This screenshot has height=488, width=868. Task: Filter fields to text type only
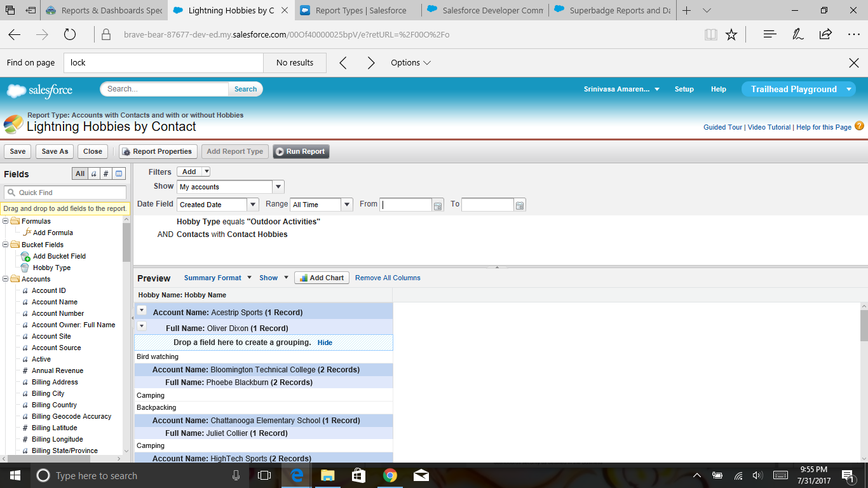tap(93, 174)
